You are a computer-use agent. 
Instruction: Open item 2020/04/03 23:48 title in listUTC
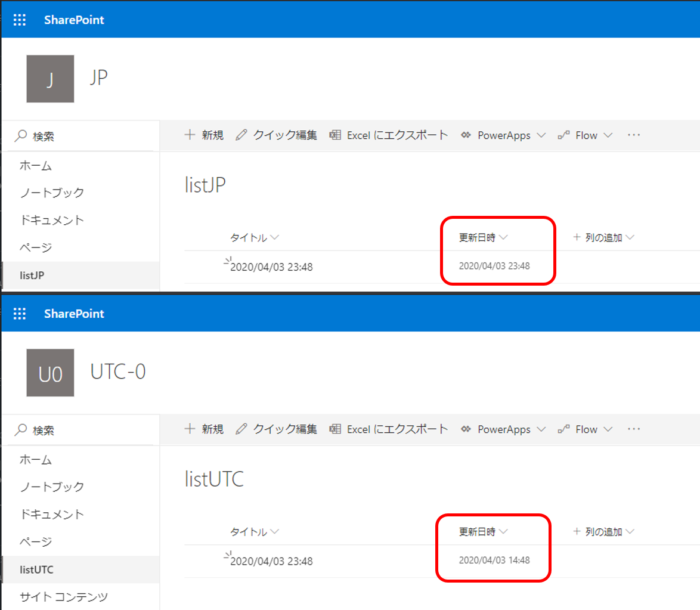pyautogui.click(x=271, y=561)
